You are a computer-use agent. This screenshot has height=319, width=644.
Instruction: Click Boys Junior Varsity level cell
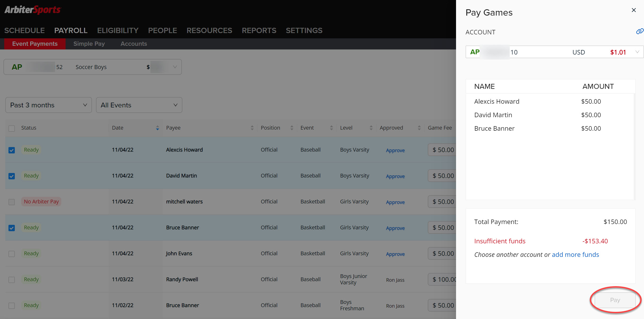coord(353,279)
